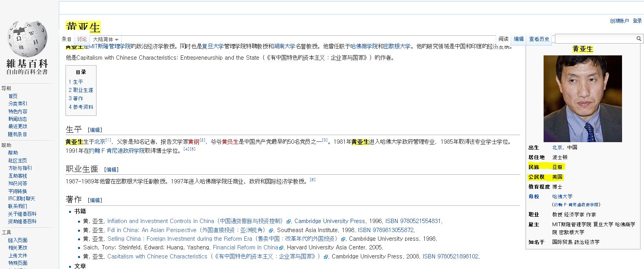This screenshot has height=269, width=644.
Task: Open 特殊页面 in tools sidebar
Action: [18, 263]
